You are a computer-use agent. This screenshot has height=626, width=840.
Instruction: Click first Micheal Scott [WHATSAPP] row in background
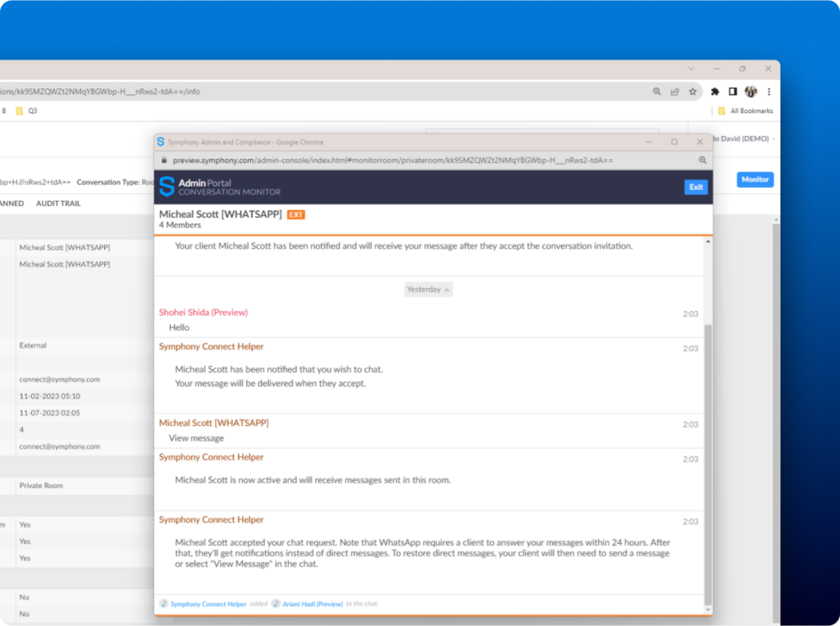[x=64, y=248]
